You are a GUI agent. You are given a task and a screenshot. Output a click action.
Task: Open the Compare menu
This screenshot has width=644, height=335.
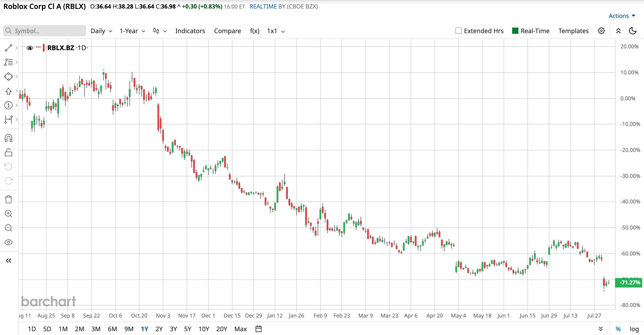(x=228, y=31)
